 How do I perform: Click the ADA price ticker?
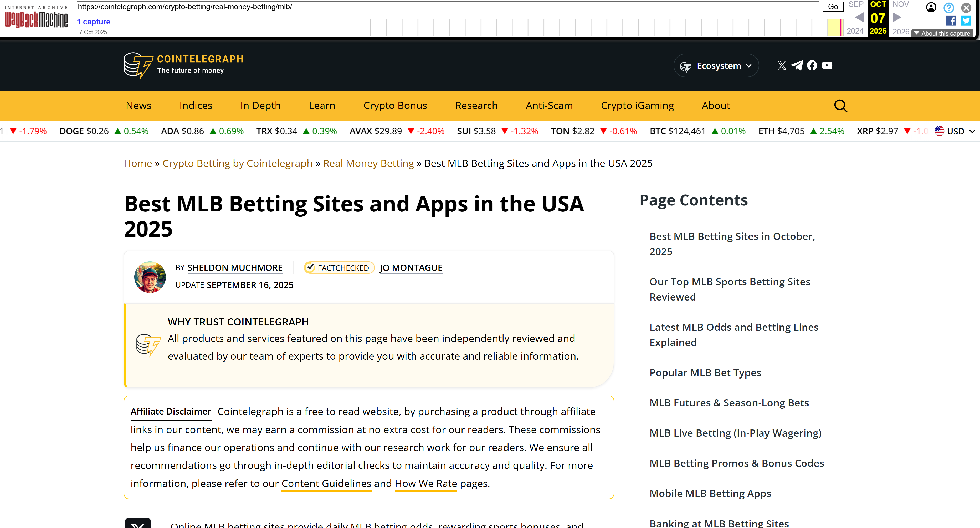click(202, 131)
